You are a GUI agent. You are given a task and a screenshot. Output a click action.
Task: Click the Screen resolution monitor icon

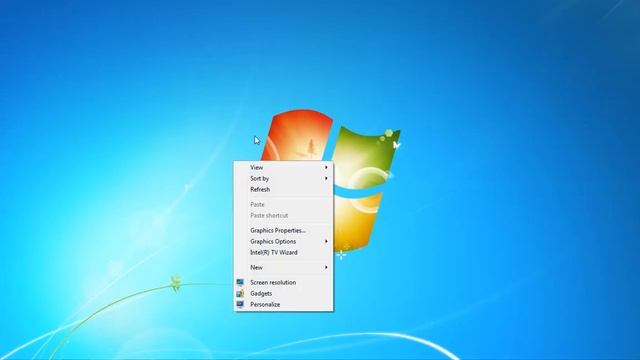(240, 282)
